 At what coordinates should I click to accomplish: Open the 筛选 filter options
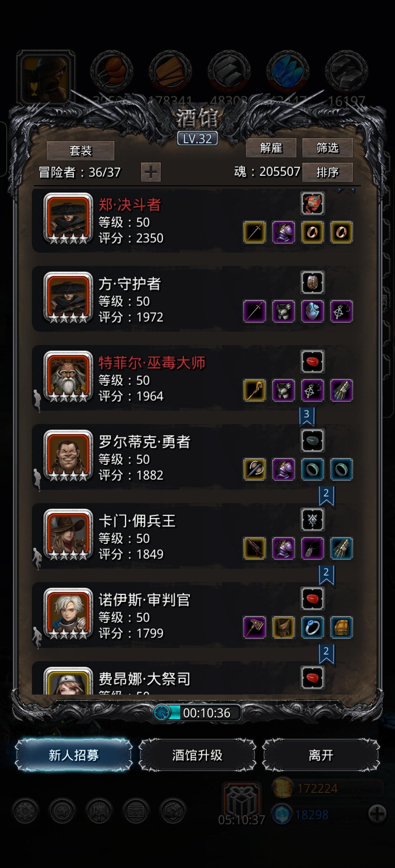point(327,148)
